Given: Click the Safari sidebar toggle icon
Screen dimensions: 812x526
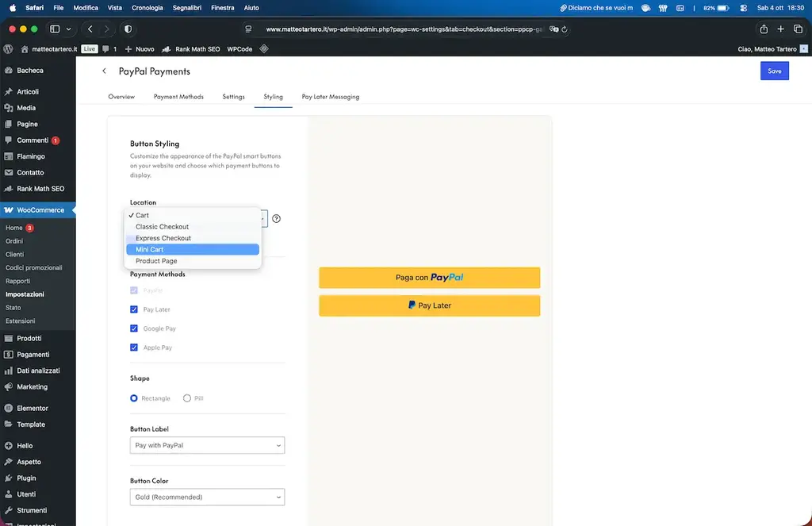Looking at the screenshot, I should (x=55, y=29).
